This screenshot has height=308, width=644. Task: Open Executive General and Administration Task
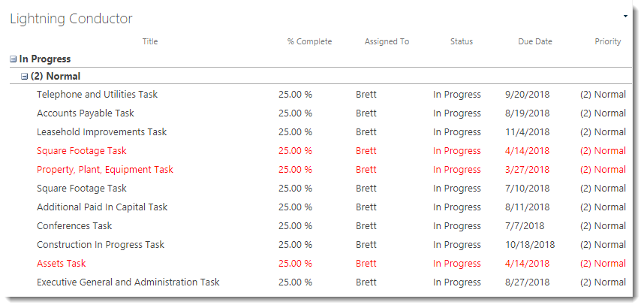[128, 282]
